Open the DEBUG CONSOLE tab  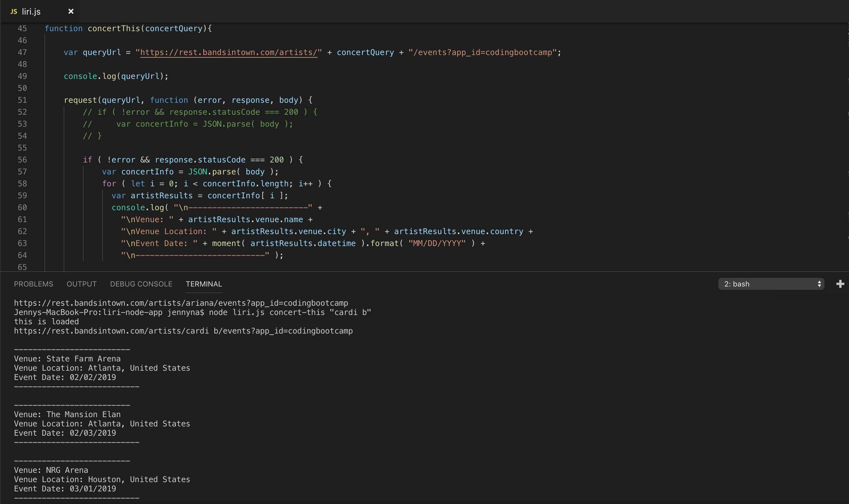click(x=141, y=284)
